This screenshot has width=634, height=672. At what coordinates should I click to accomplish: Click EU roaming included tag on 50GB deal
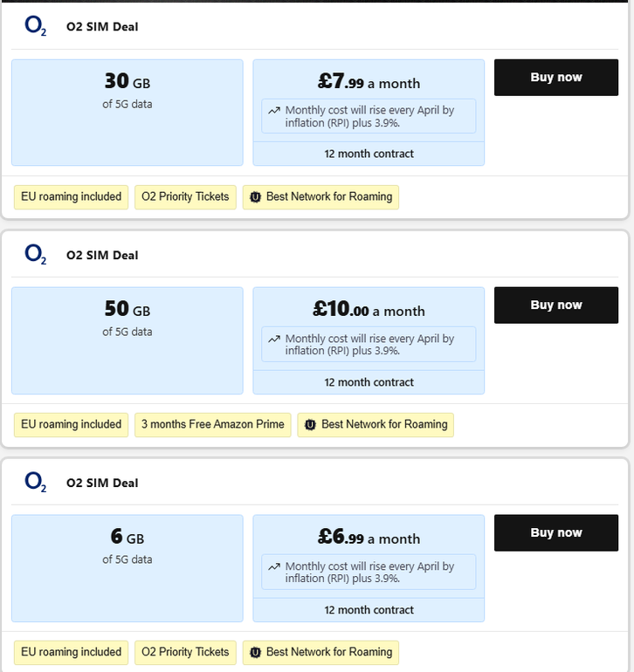pyautogui.click(x=71, y=425)
